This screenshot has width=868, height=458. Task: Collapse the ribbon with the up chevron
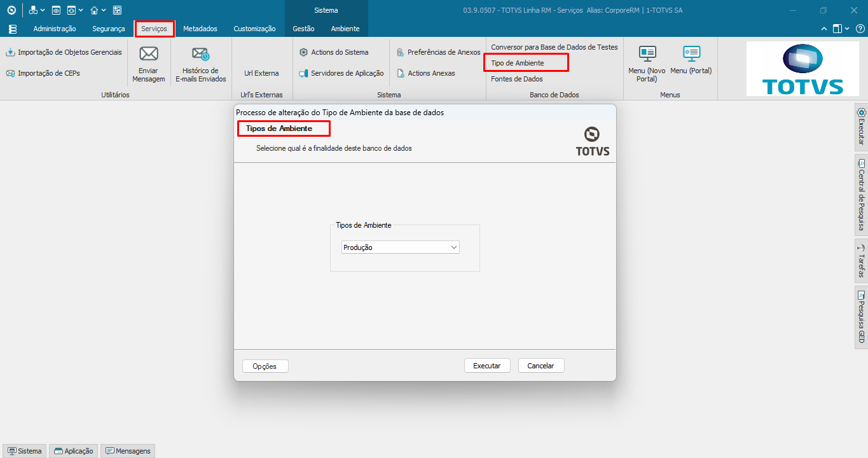[x=824, y=29]
